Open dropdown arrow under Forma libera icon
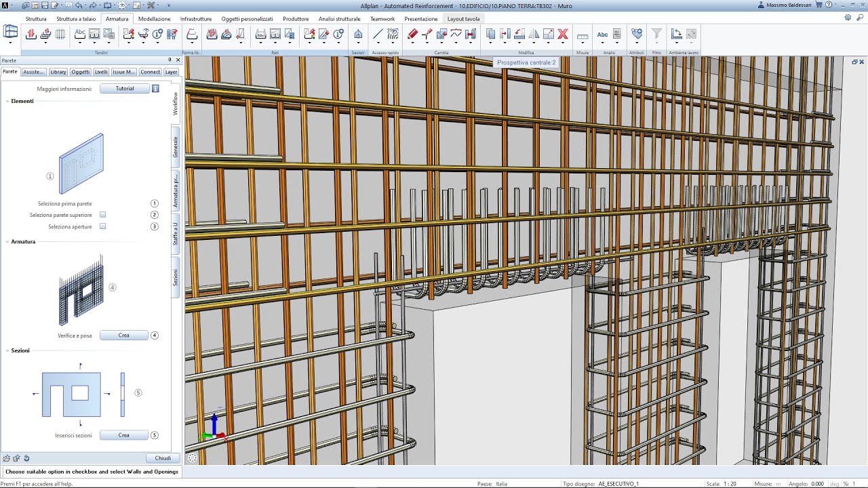 point(192,43)
